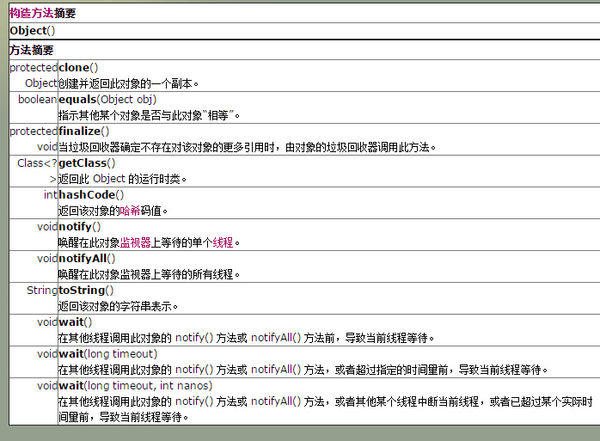Click the int return type of hashCode
The image size is (600, 441).
pos(50,195)
